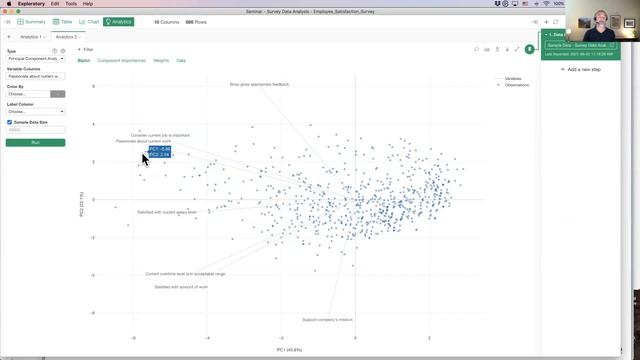Open analytics settings gear icon

(x=63, y=51)
